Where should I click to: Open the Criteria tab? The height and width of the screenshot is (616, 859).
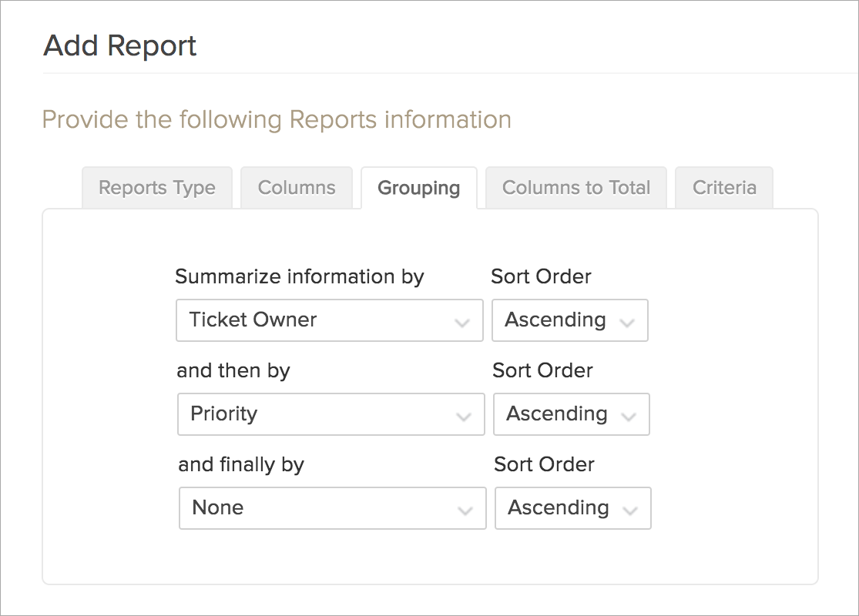click(x=724, y=188)
